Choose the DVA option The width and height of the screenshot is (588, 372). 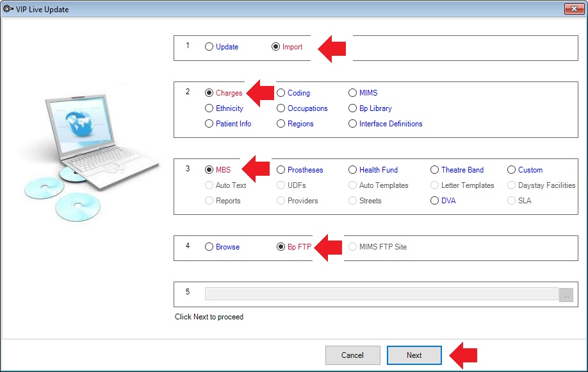pos(443,201)
